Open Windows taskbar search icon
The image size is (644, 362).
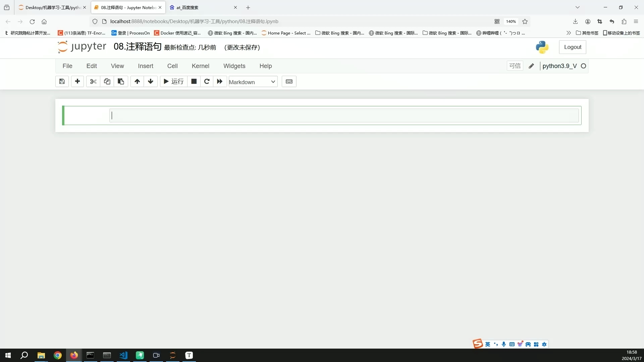[x=24, y=355]
